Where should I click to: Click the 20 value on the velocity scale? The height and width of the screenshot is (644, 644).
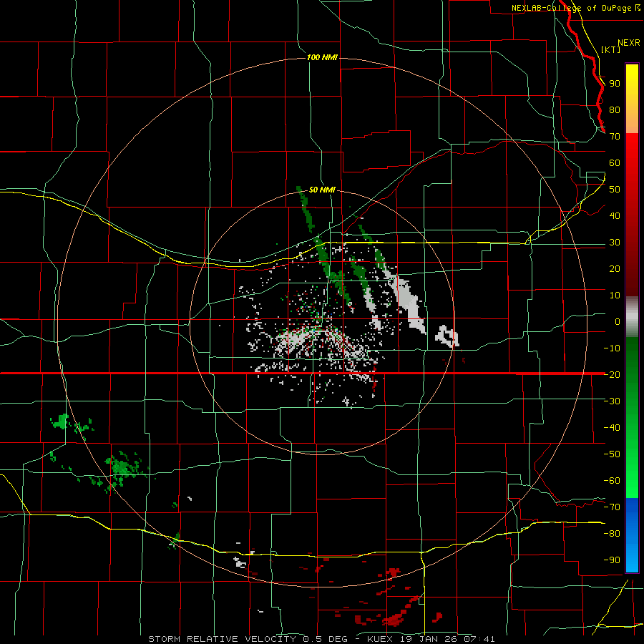(615, 268)
